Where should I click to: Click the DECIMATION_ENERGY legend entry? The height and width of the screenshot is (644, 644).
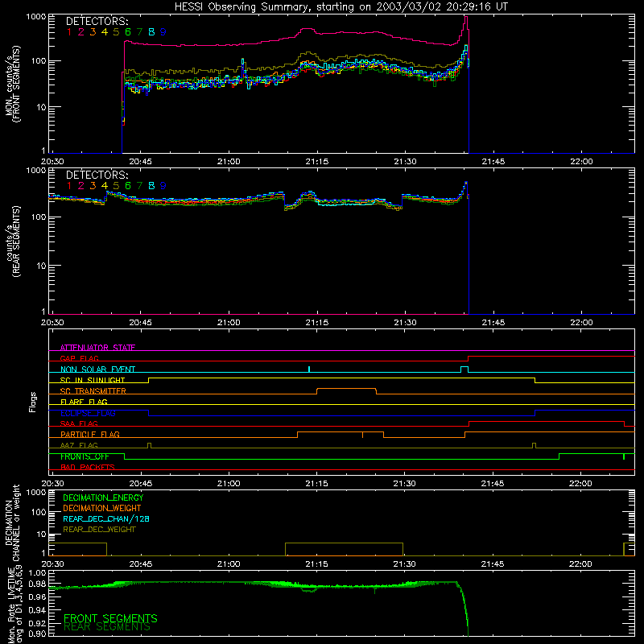coord(103,497)
